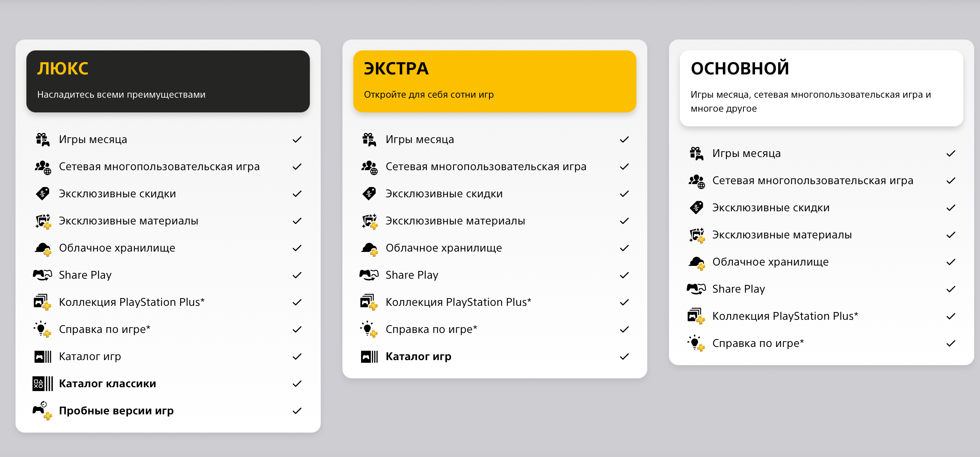Click the checkmark next to Каталог классики
This screenshot has width=980, height=457.
click(297, 384)
